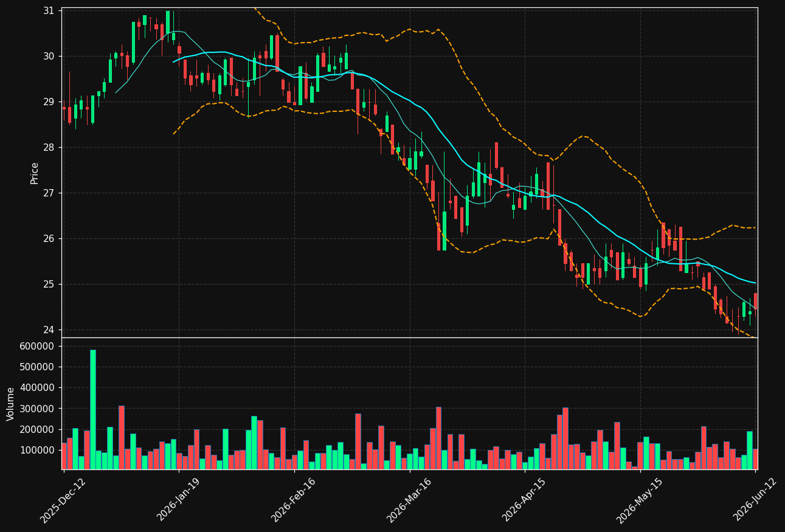Viewport: 785px width, 532px height.
Task: Click the Price axis title
Action: coord(35,173)
